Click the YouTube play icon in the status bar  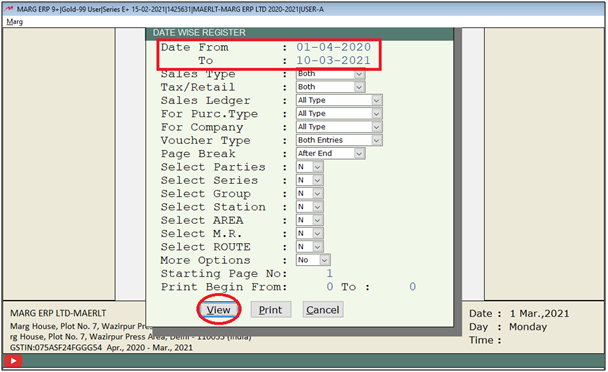point(13,361)
